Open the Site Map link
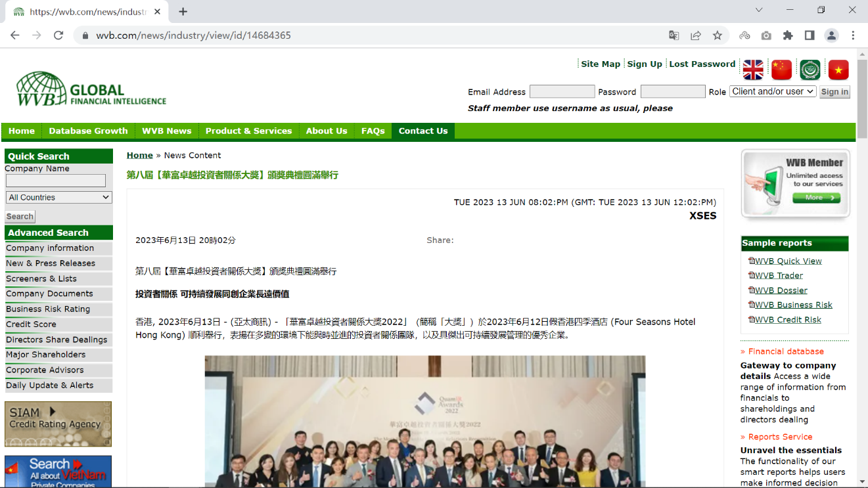 [601, 64]
